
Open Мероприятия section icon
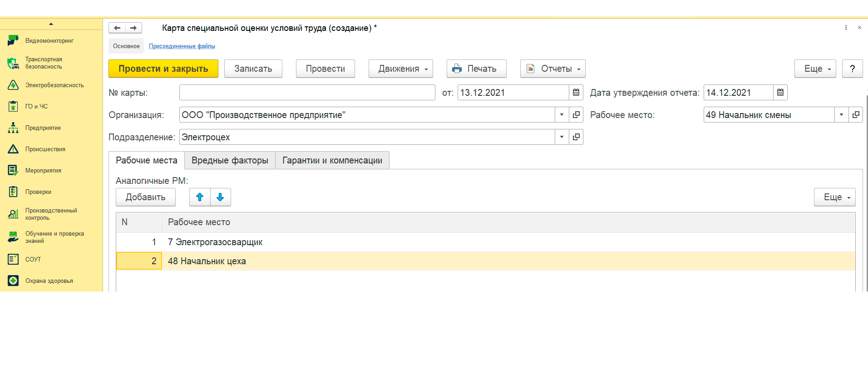point(13,170)
